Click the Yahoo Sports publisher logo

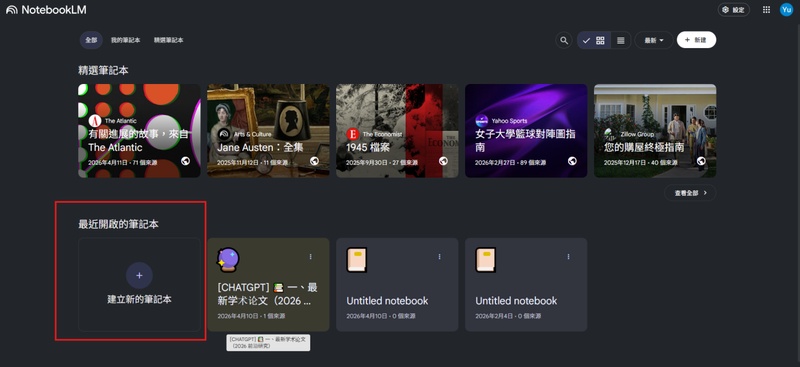click(482, 121)
